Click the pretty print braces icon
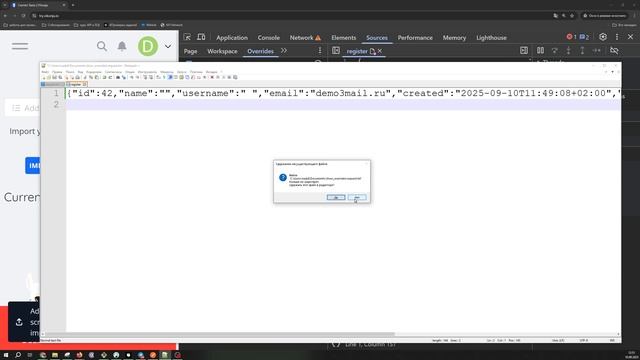Viewport: 640px width, 360px height. [336, 344]
